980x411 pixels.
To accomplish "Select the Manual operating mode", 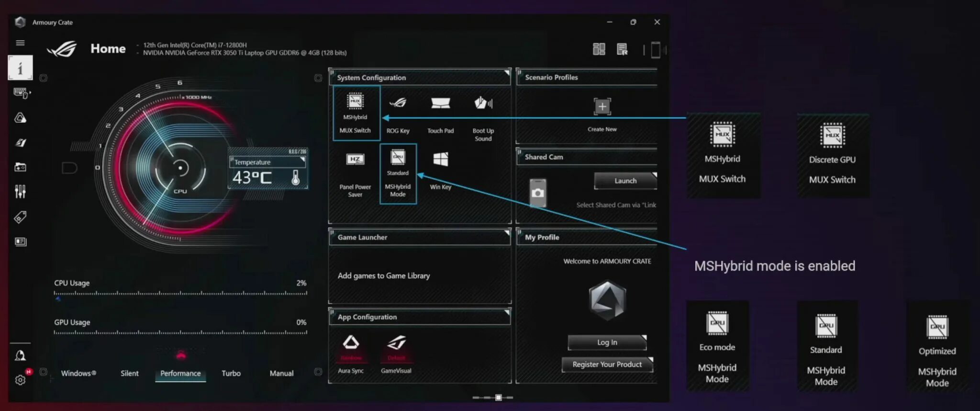I will 282,373.
